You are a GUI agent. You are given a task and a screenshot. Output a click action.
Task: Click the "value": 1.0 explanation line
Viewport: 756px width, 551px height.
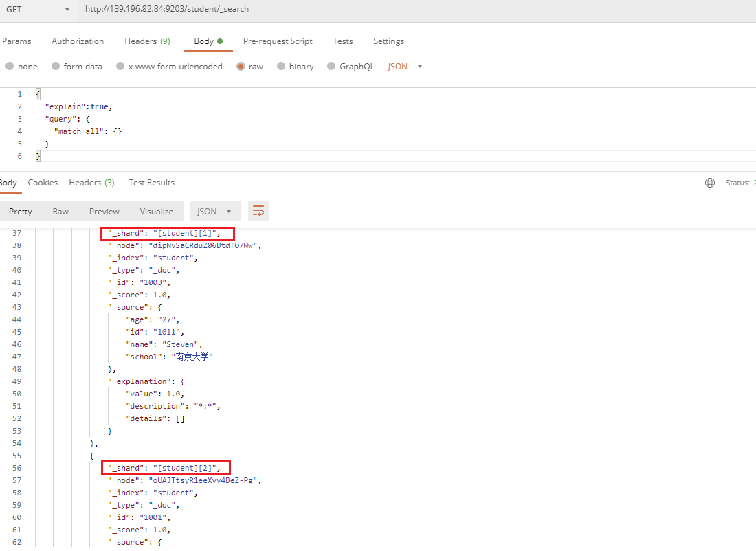[x=155, y=394]
